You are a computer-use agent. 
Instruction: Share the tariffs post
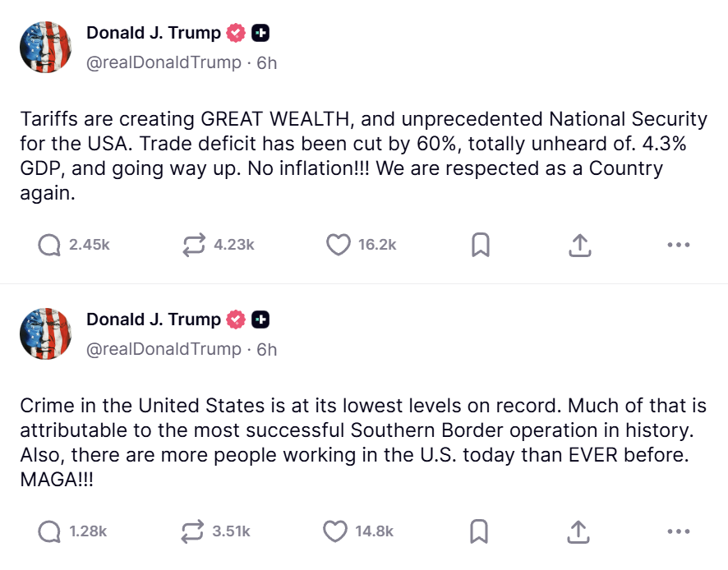[x=579, y=244]
